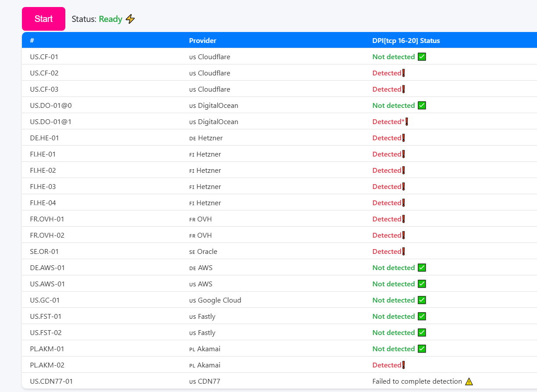Click the pink Start button
The width and height of the screenshot is (537, 392).
[43, 19]
